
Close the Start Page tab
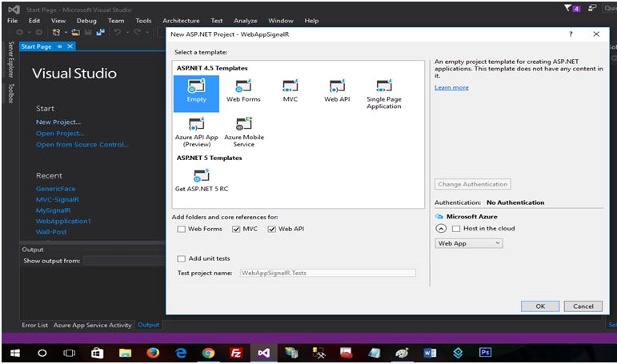[70, 46]
